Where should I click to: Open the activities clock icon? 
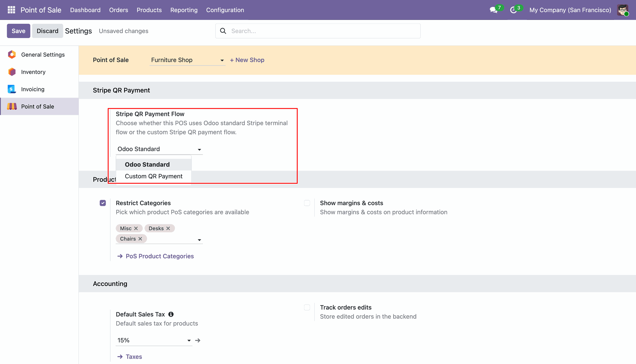513,10
